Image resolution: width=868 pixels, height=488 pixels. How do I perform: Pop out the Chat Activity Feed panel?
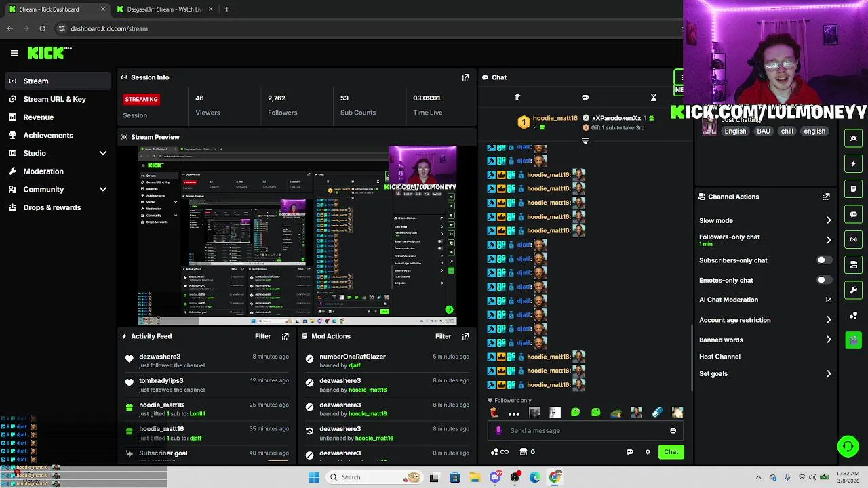pyautogui.click(x=285, y=336)
